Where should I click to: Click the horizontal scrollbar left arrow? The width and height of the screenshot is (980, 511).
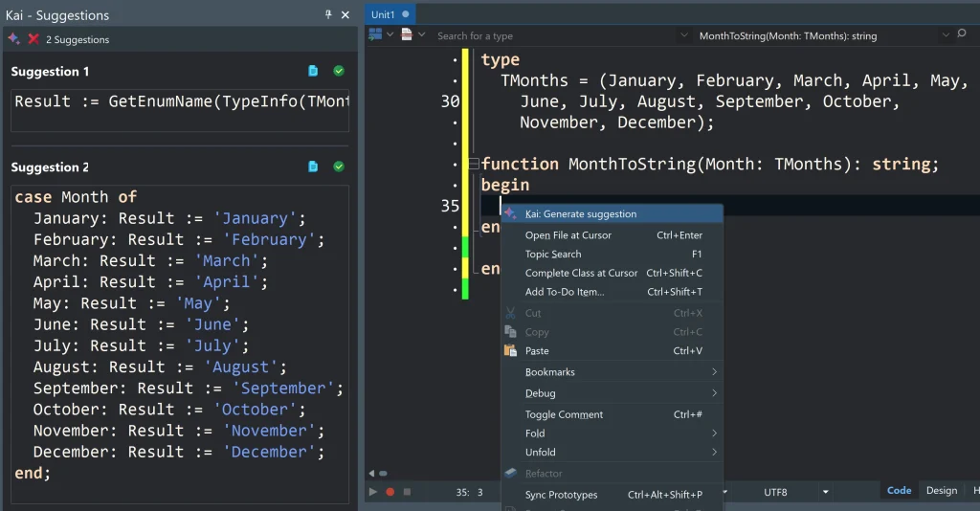pyautogui.click(x=372, y=474)
